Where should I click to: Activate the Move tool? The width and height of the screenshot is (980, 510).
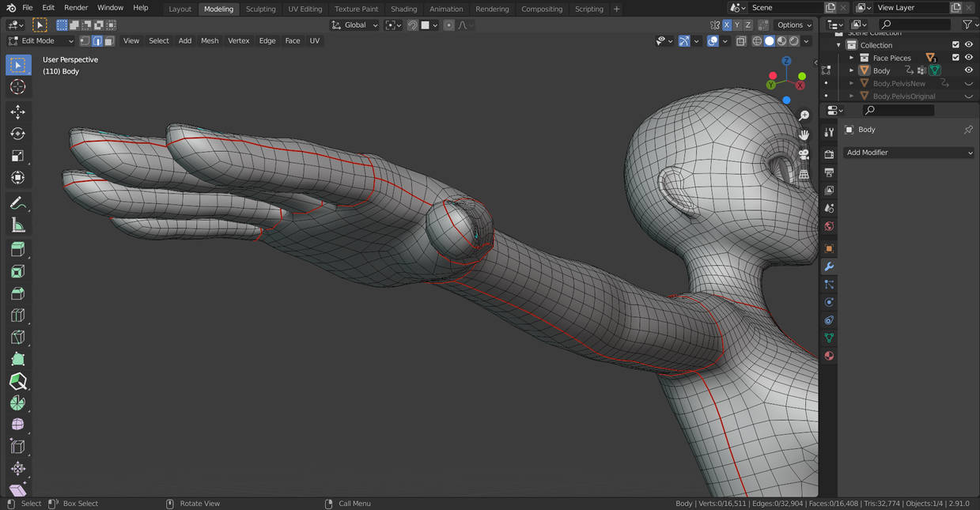click(18, 112)
